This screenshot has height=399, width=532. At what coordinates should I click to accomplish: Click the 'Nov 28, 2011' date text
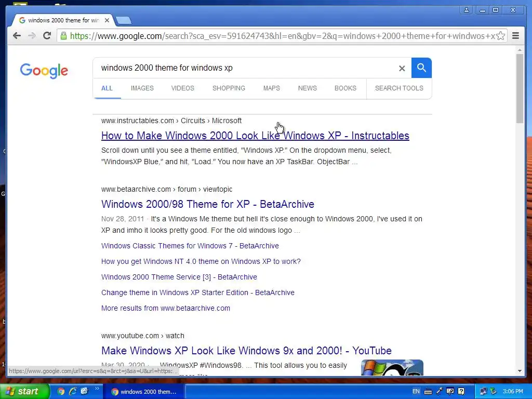(x=123, y=219)
